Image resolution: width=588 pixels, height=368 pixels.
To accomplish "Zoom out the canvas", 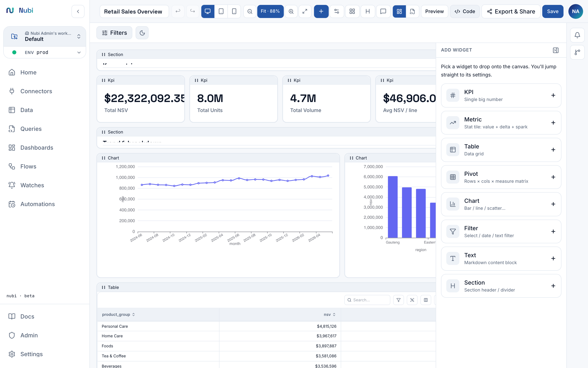I will tap(250, 11).
